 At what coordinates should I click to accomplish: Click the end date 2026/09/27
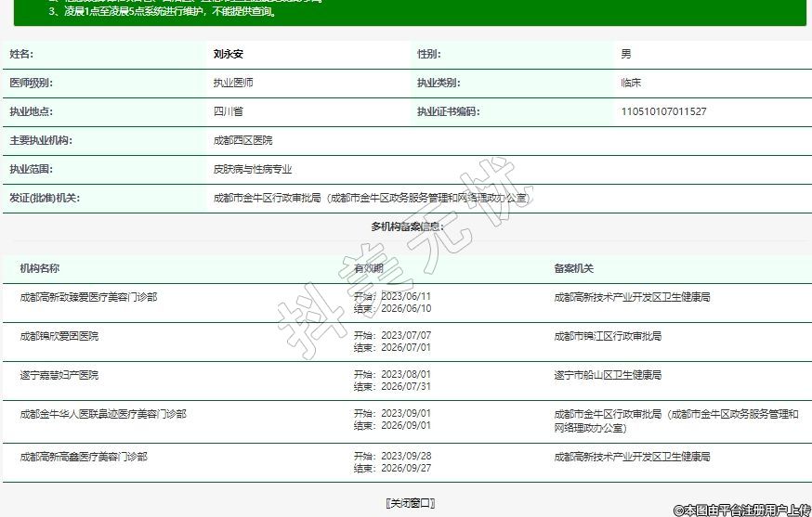[406, 469]
